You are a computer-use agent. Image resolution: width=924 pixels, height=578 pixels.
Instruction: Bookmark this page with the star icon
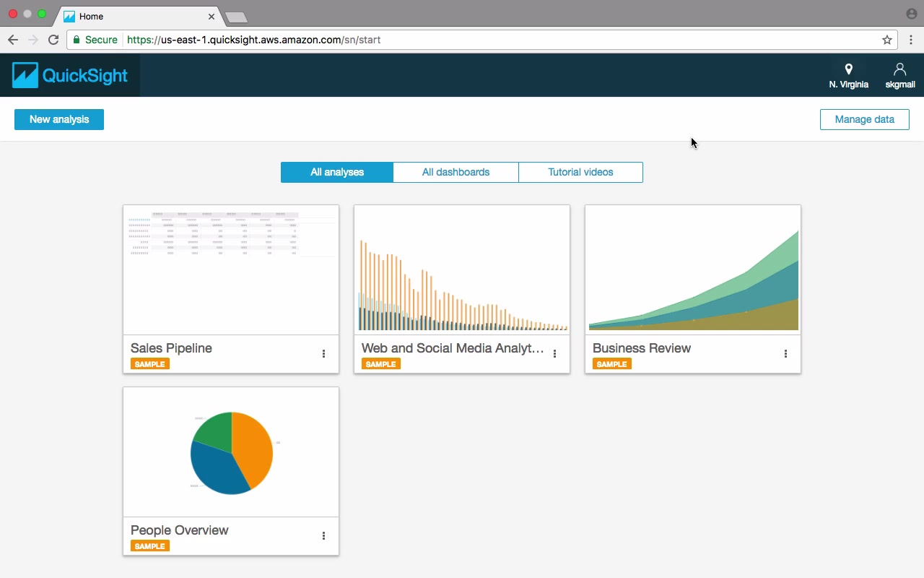887,40
